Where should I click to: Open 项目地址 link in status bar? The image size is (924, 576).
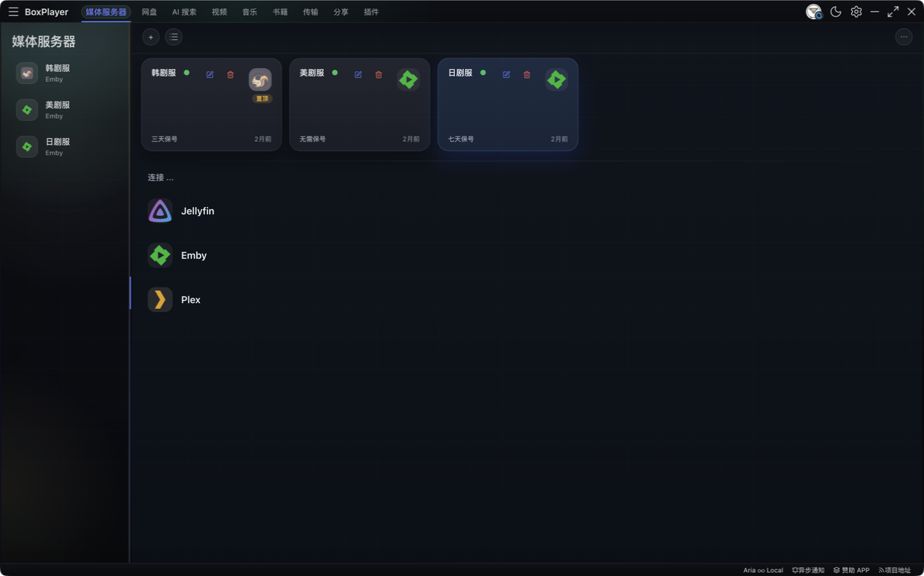(x=895, y=570)
